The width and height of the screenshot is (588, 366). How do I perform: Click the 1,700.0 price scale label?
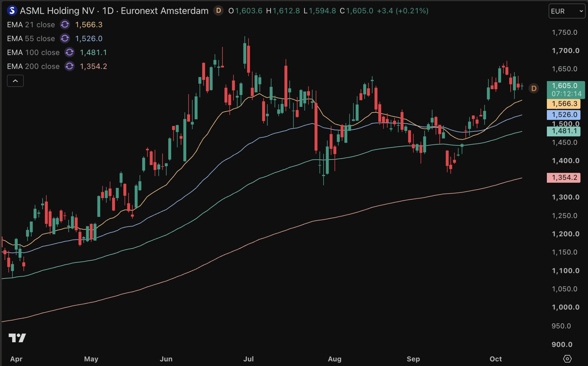pyautogui.click(x=566, y=51)
